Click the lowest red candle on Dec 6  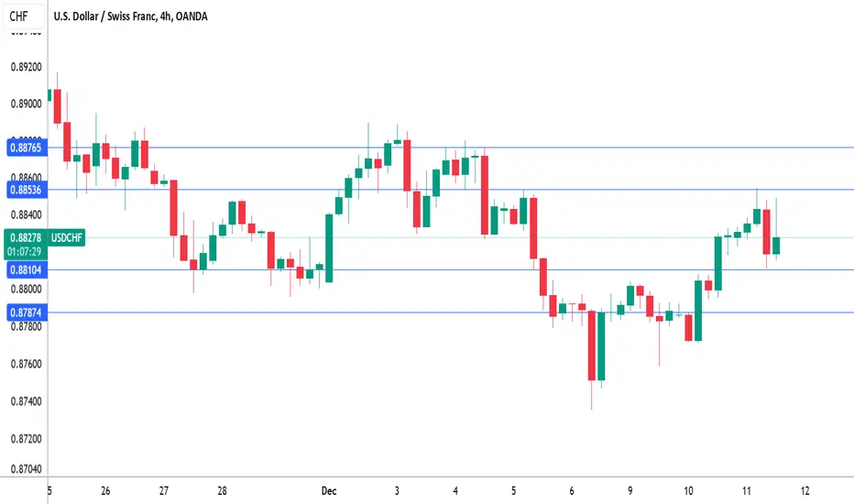(592, 345)
